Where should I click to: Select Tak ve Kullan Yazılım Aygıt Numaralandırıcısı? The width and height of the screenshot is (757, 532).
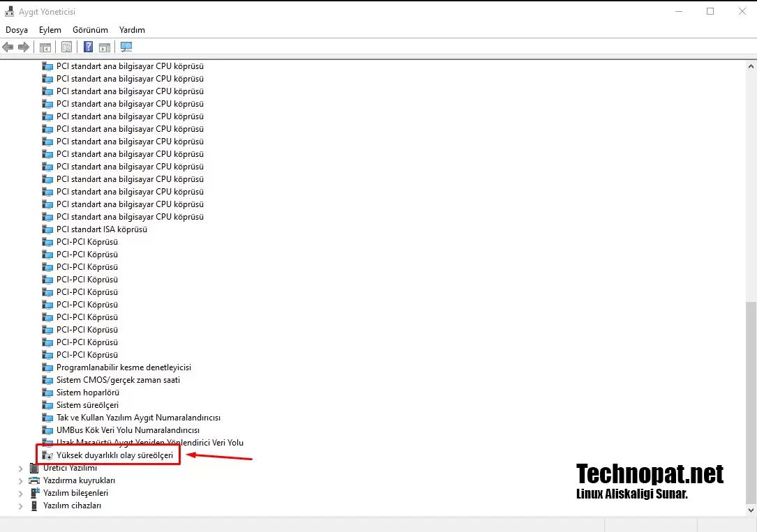tap(138, 418)
